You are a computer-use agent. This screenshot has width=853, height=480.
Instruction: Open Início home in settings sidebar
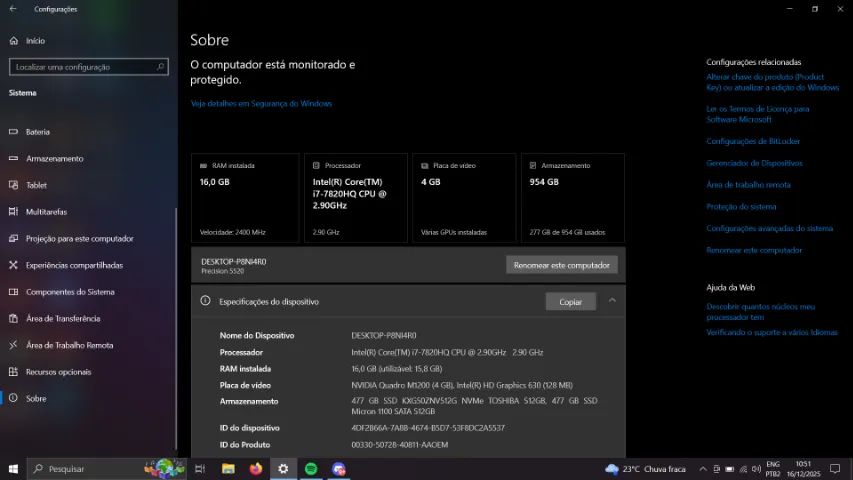coord(35,41)
